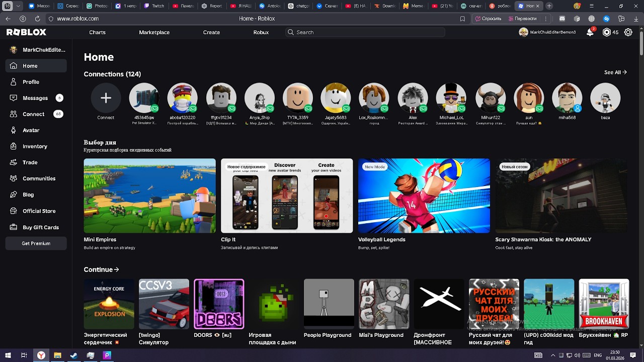This screenshot has height=362, width=644.
Task: Switch to the Twitch browser tab
Action: (153, 6)
